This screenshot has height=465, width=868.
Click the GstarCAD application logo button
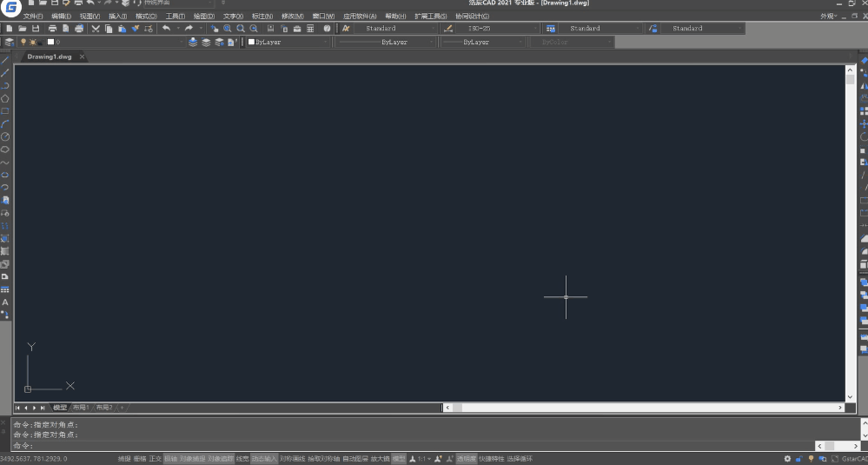coord(10,8)
